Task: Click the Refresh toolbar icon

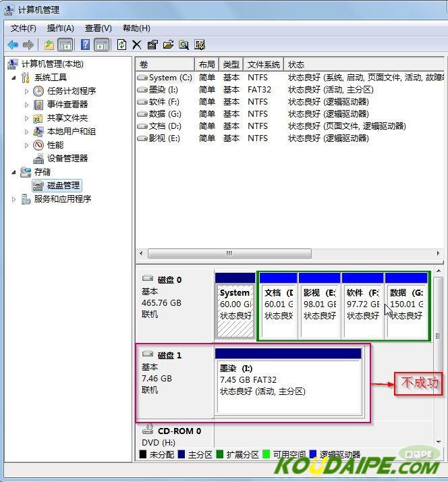Action: pos(121,45)
